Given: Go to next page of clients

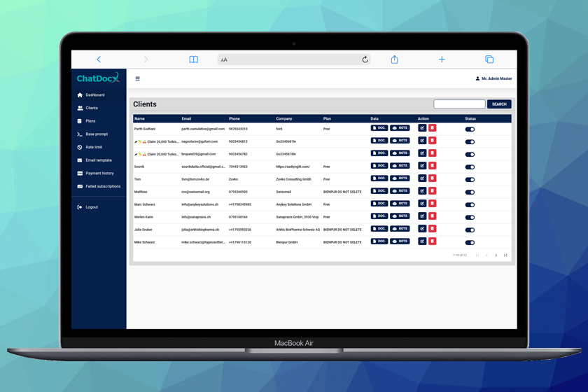Looking at the screenshot, I should 496,255.
